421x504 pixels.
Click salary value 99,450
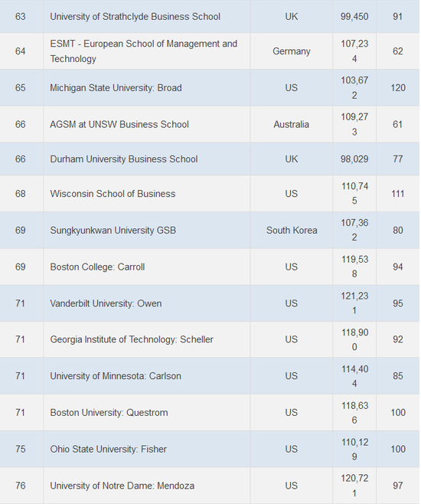point(354,17)
